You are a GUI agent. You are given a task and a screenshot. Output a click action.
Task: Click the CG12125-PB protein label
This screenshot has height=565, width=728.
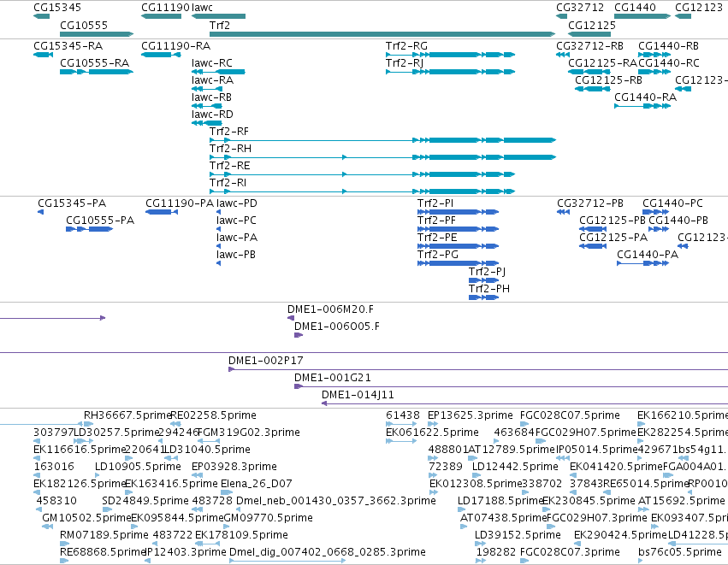(x=613, y=221)
